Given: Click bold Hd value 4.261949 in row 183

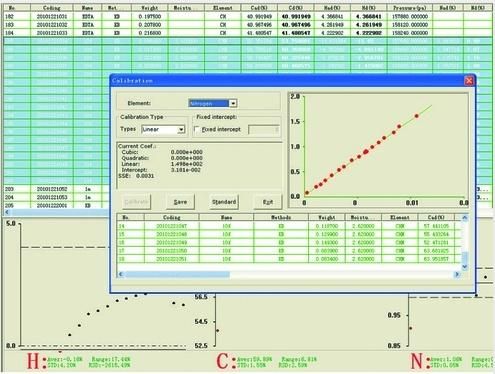Looking at the screenshot, I should 369,25.
